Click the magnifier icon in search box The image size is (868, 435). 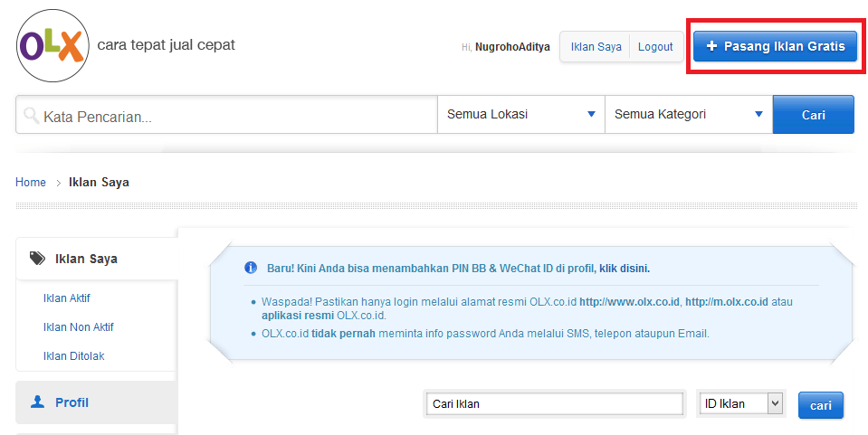tap(31, 116)
